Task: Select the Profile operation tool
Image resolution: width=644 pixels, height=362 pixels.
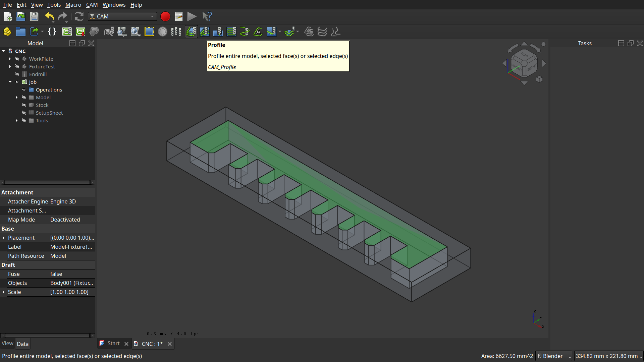Action: [x=191, y=32]
